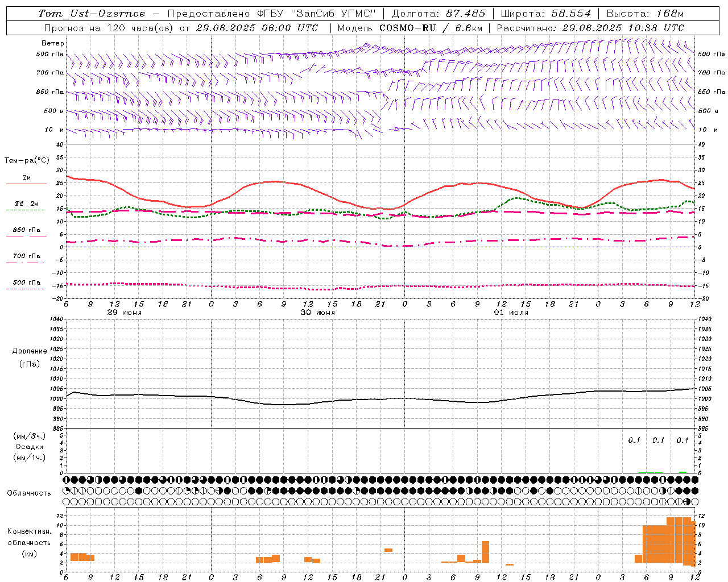Click the Широта: 58.554 value
Screen dimensions: 728x582
pyautogui.click(x=545, y=14)
